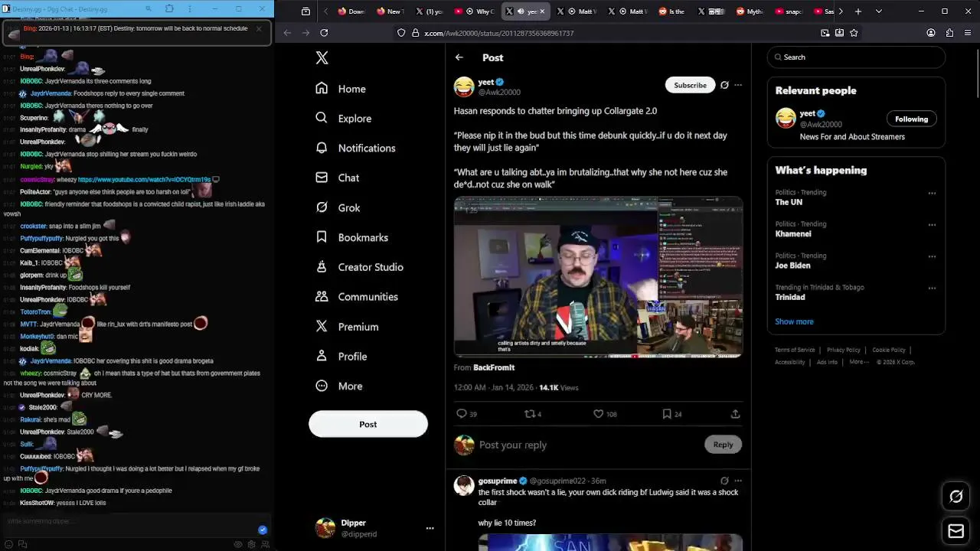Screen dimensions: 980x551
Task: Bookmark this page with the star
Action: (854, 33)
